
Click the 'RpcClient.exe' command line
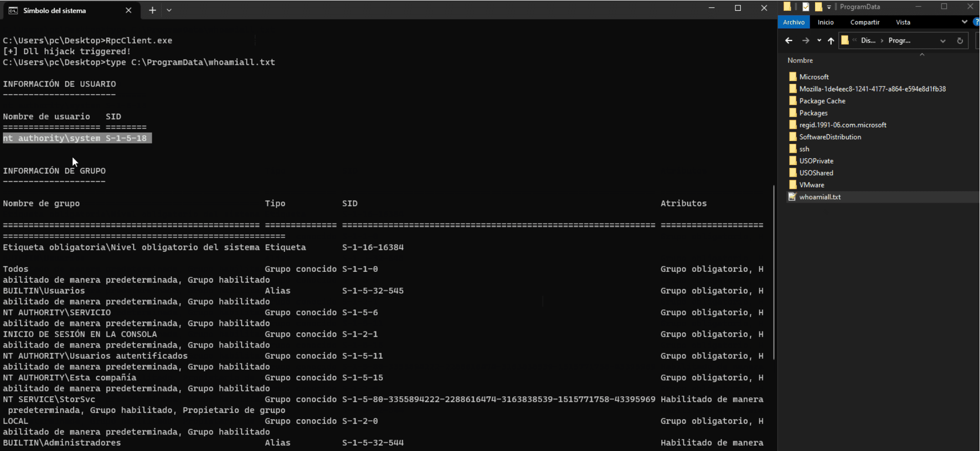(88, 41)
